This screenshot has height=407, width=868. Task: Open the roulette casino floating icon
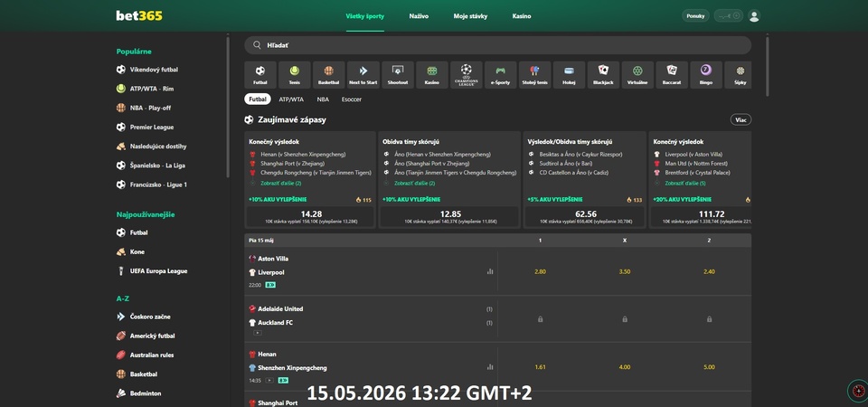pos(857,391)
